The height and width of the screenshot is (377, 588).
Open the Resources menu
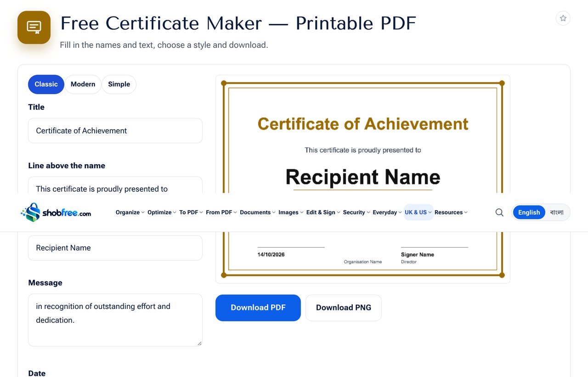[451, 212]
